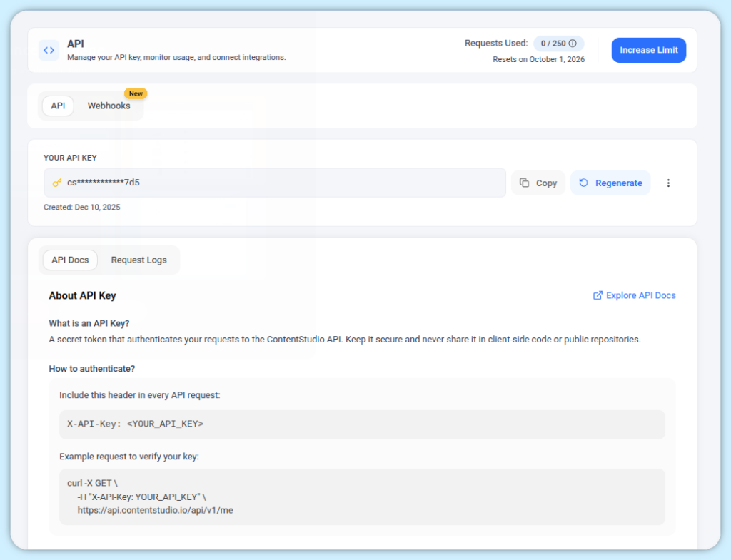Click the yellow key icon in API key field
Image resolution: width=731 pixels, height=560 pixels.
pyautogui.click(x=57, y=183)
